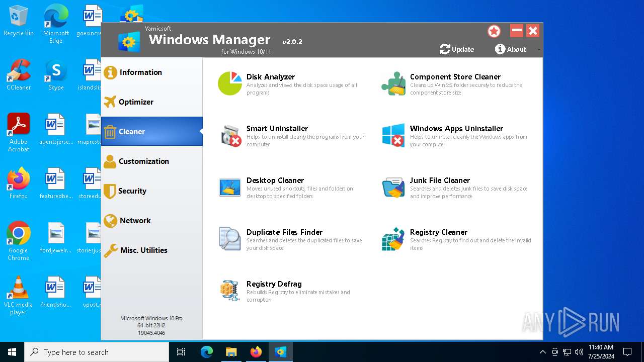Select the Skype desktop shortcut
The image size is (644, 362).
pyautogui.click(x=56, y=75)
